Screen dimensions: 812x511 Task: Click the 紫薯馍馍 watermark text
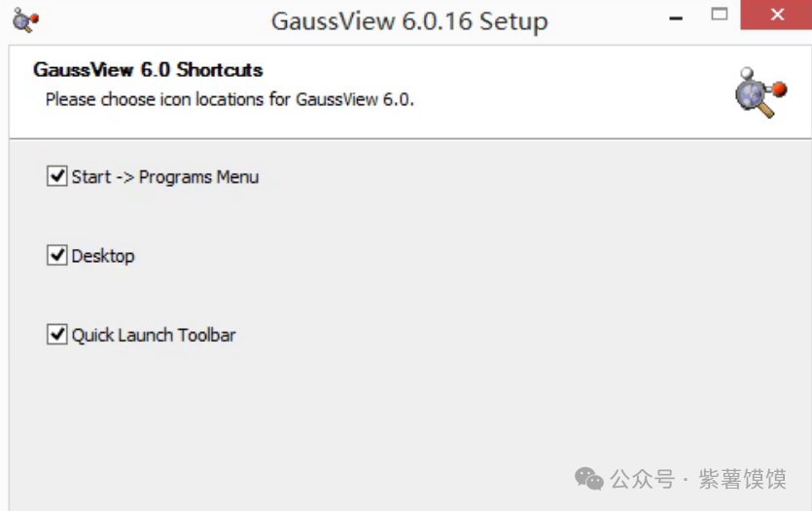743,479
